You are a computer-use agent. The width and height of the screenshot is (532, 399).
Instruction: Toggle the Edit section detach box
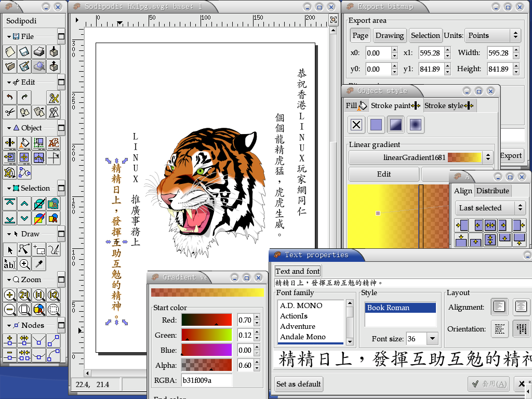point(61,82)
